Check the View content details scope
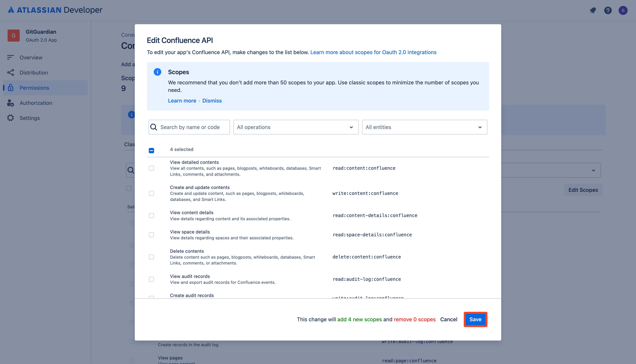The width and height of the screenshot is (636, 364). 151,215
